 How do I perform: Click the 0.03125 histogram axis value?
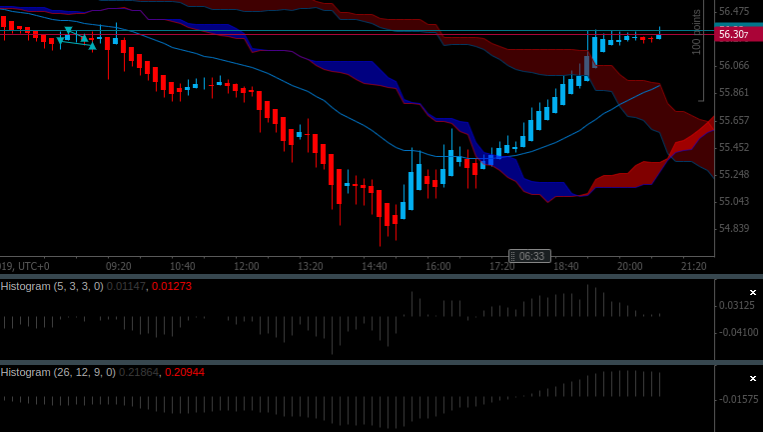pyautogui.click(x=737, y=305)
